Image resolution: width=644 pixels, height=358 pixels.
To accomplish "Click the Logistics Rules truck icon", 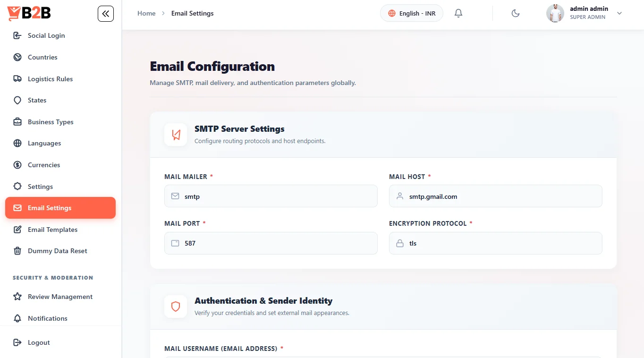I will click(x=17, y=79).
